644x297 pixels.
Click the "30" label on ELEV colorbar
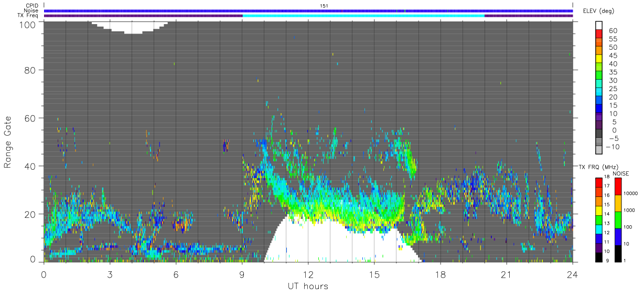(613, 80)
